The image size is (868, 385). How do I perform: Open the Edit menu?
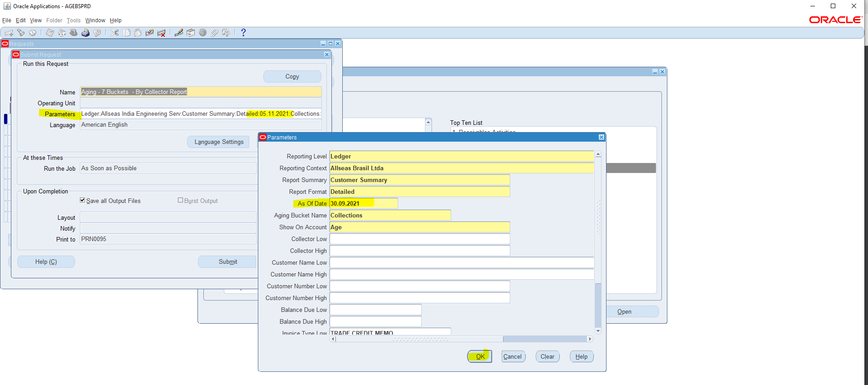click(21, 20)
